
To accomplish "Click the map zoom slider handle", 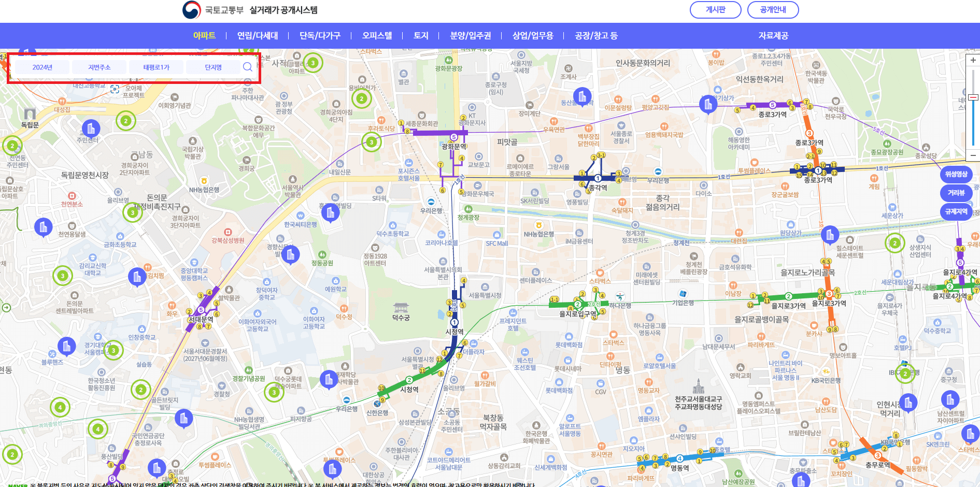I will tap(973, 97).
